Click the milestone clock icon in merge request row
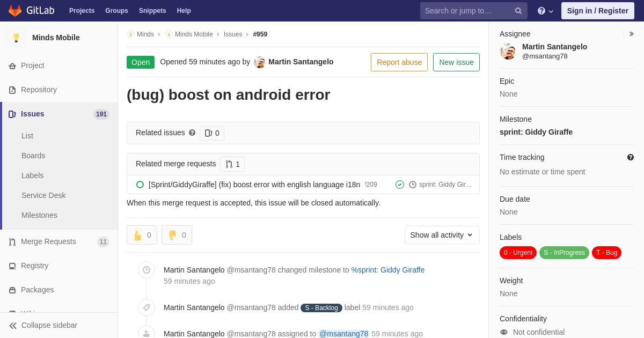 [413, 185]
